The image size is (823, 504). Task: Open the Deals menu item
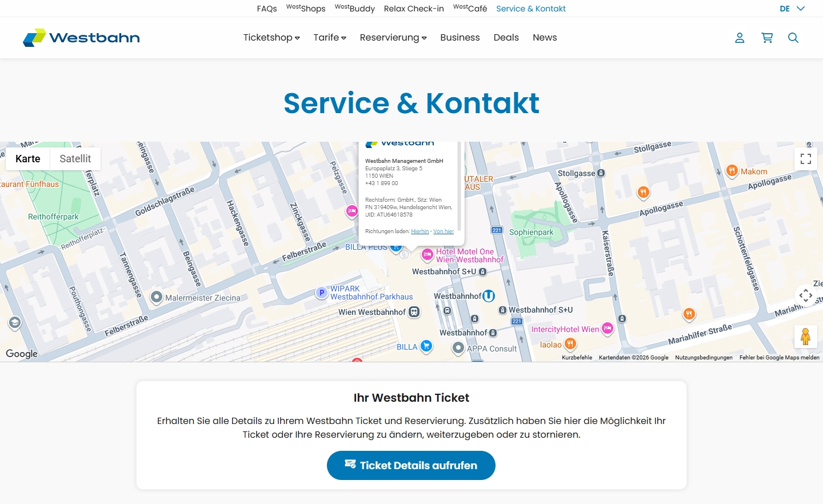point(506,38)
